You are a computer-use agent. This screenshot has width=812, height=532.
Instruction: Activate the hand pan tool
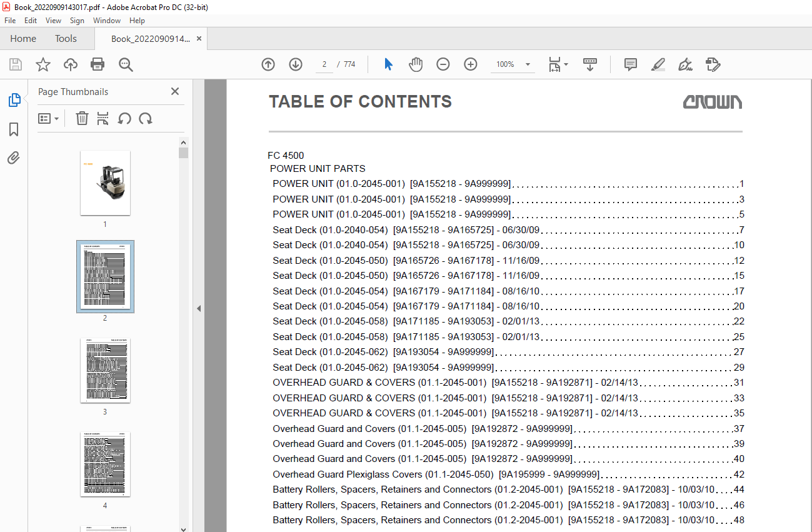[416, 64]
